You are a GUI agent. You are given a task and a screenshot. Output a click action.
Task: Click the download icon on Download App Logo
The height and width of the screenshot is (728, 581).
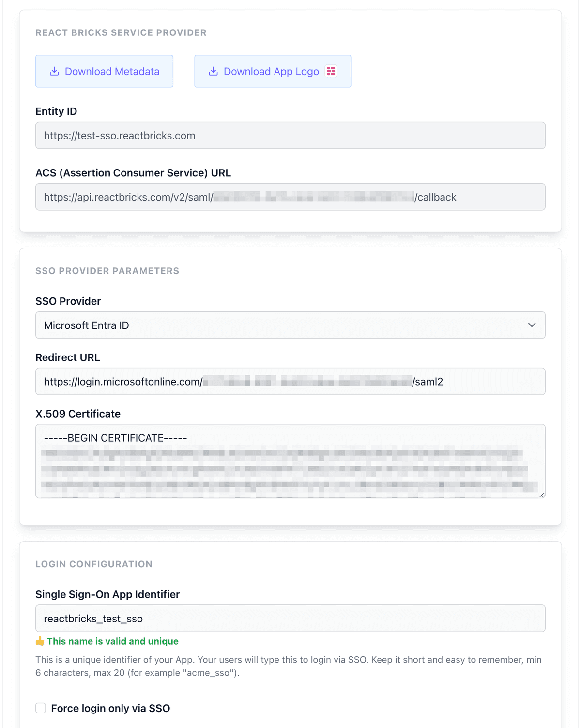tap(213, 71)
